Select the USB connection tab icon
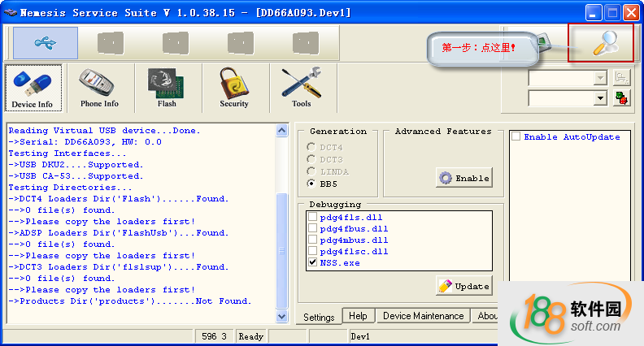Screen dimensions: 644x346 (x=46, y=43)
